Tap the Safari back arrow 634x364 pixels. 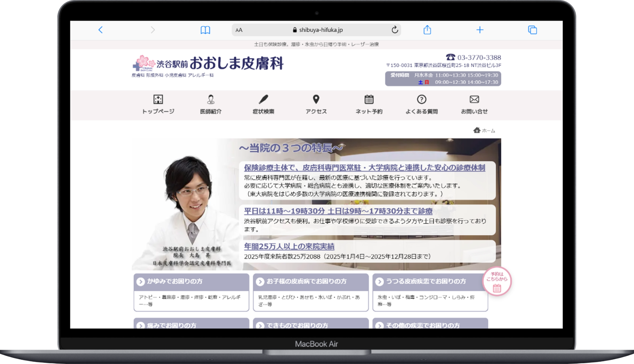point(101,30)
